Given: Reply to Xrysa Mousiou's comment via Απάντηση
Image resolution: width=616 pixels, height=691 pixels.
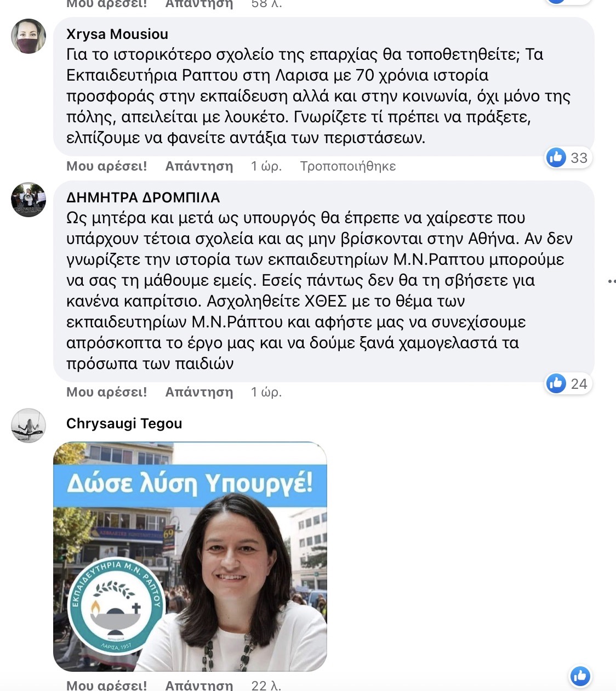Looking at the screenshot, I should (x=199, y=166).
